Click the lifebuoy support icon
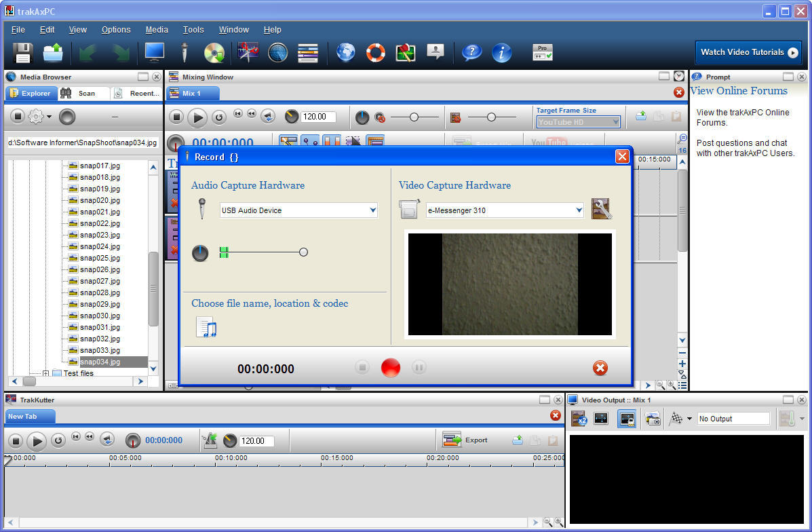812x532 pixels. pos(375,53)
